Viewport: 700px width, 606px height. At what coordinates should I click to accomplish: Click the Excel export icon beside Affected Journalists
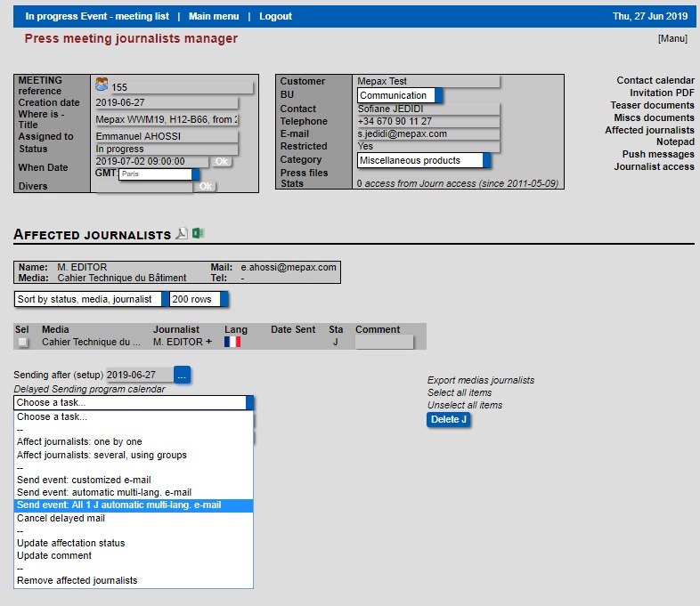(199, 234)
